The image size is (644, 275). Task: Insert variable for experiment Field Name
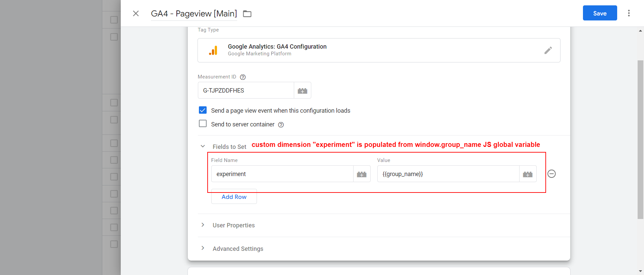(362, 174)
